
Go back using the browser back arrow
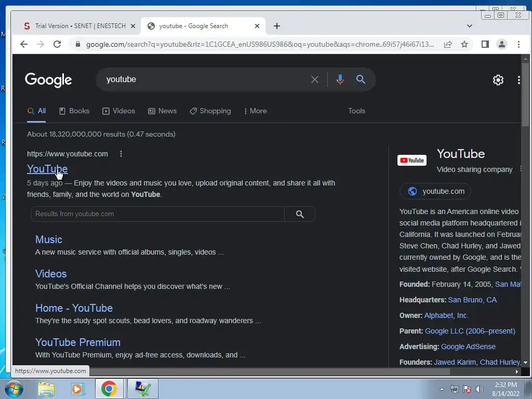point(24,44)
